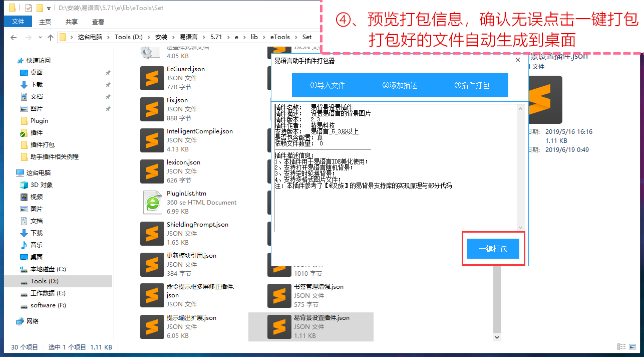Select the ③插件打包 step tab
The height and width of the screenshot is (357, 644).
[472, 85]
